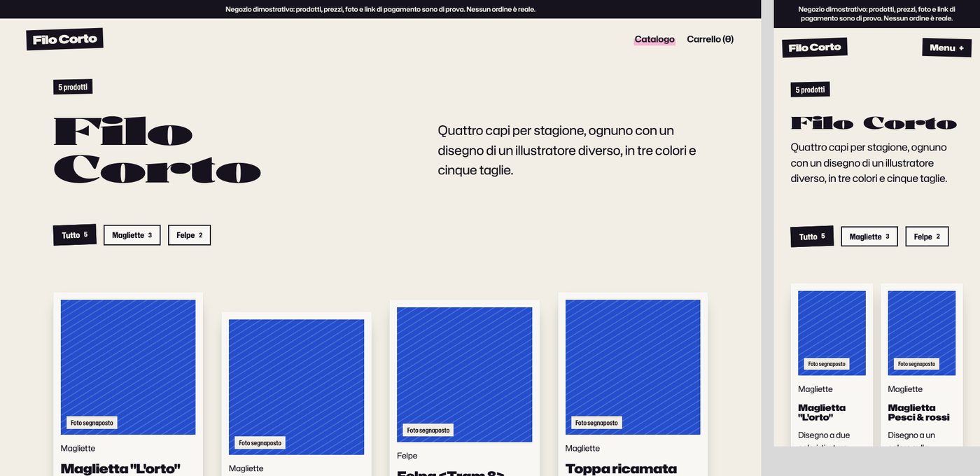This screenshot has width=980, height=476.
Task: Open the desktop Maglietta "L'orto" product image
Action: click(x=128, y=367)
